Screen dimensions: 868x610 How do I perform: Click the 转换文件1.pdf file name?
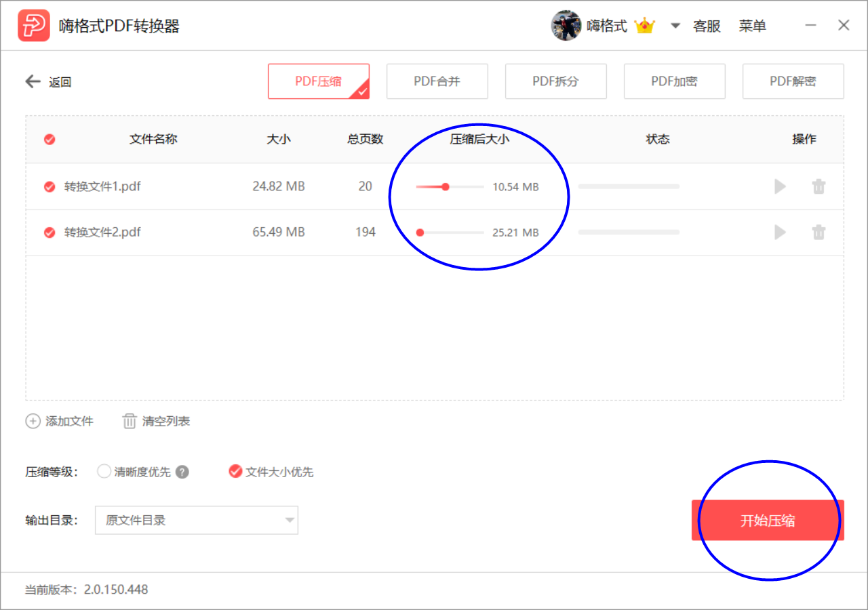[x=102, y=186]
